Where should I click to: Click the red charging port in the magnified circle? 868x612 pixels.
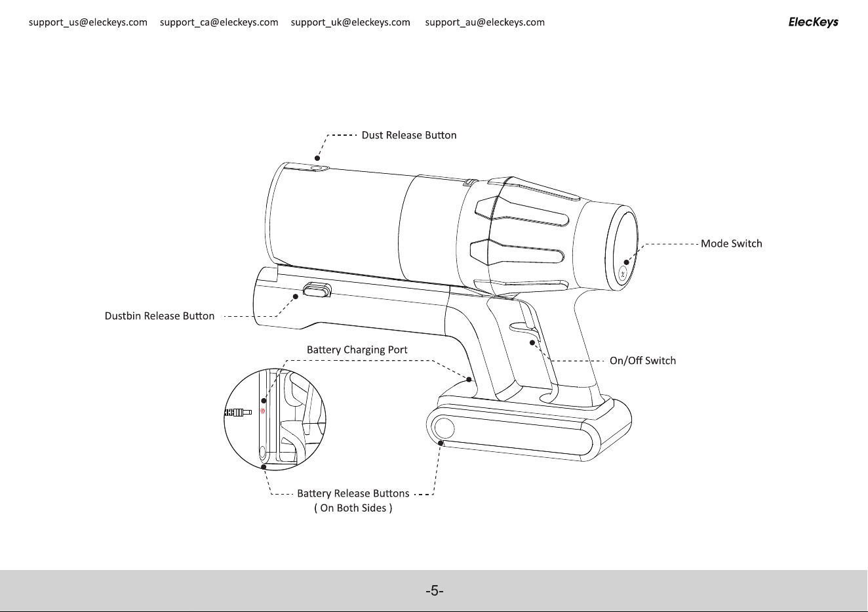(x=262, y=412)
